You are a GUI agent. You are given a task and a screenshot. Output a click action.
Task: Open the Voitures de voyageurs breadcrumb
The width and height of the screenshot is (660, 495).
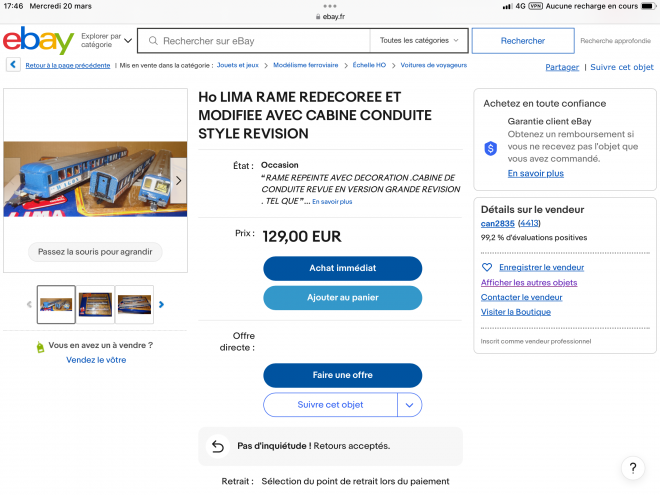[x=434, y=65]
